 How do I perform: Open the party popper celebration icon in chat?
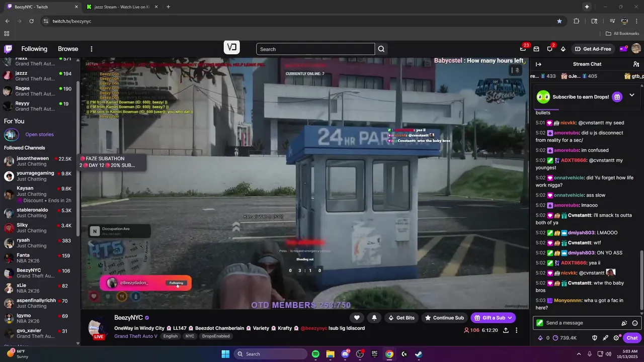click(624, 323)
